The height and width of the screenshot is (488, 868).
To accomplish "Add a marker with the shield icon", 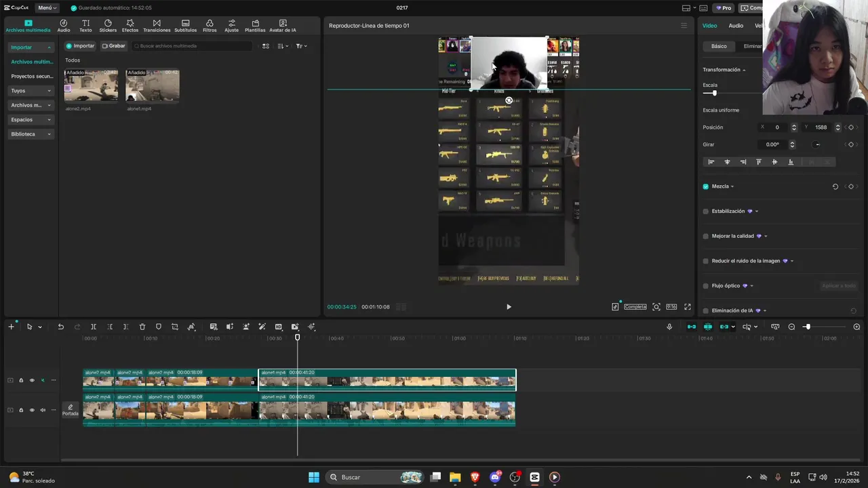I will (159, 327).
